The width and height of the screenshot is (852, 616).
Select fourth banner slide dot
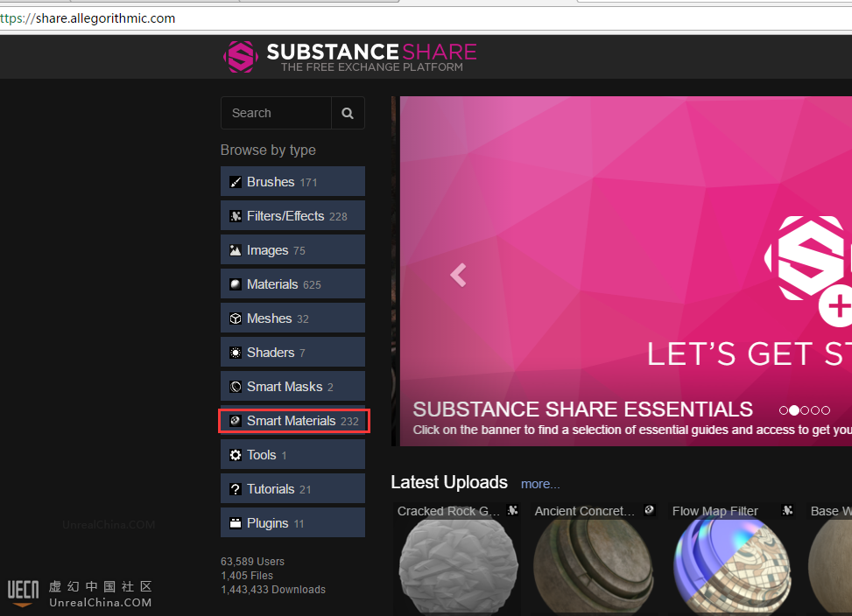pos(815,410)
